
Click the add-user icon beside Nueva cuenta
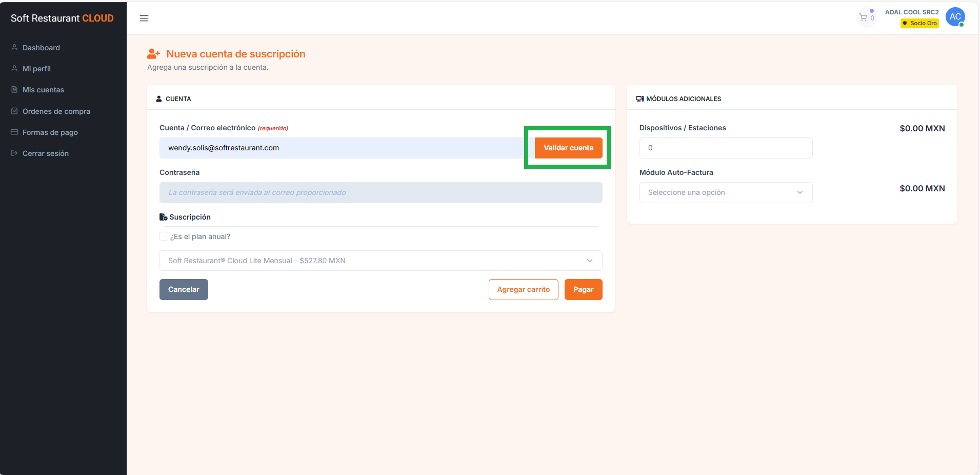click(154, 53)
